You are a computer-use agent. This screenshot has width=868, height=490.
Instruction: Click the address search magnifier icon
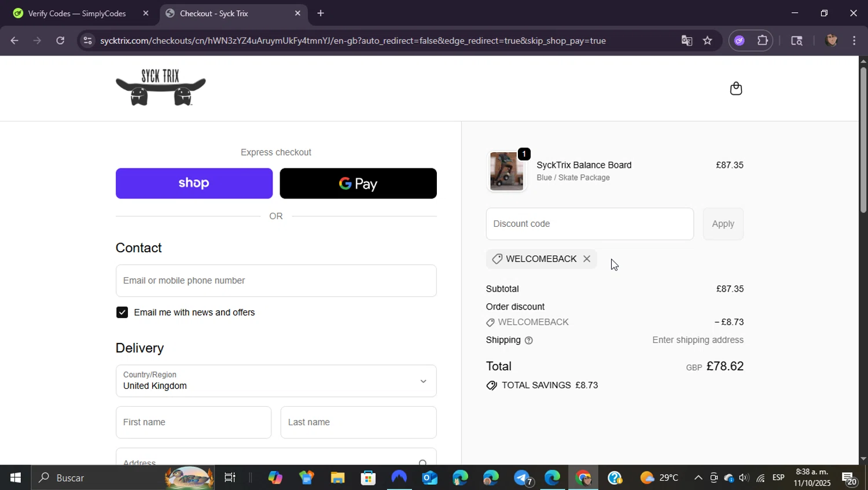422,462
